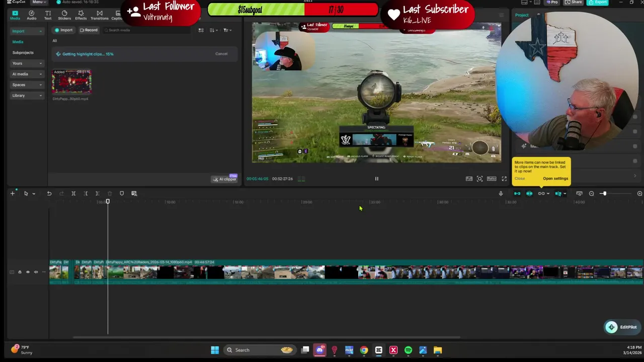Lock the main video track
The height and width of the screenshot is (362, 644).
pos(20,272)
